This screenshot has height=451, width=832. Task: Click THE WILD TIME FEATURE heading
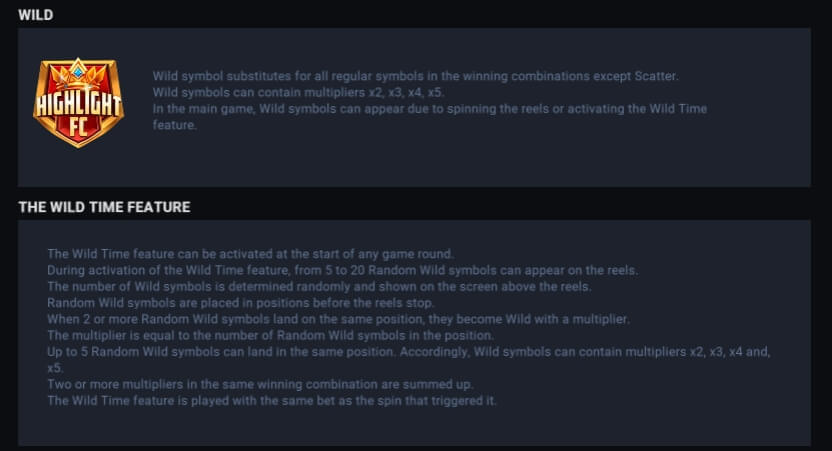click(104, 207)
